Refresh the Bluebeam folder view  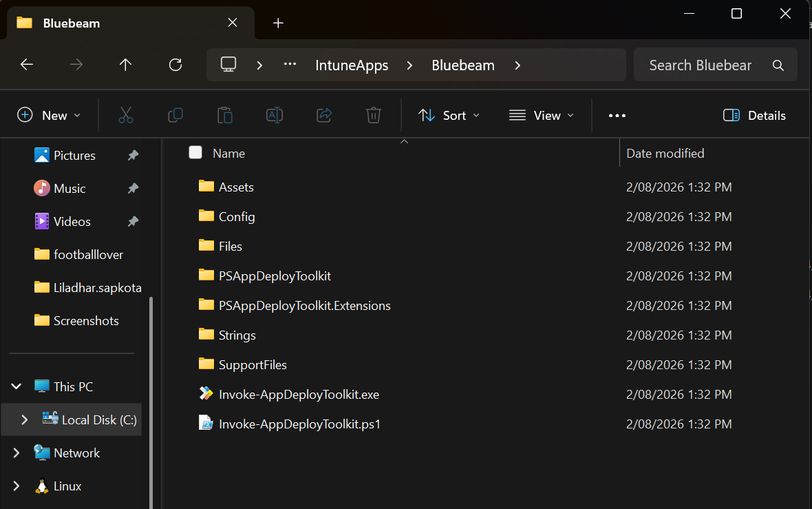175,65
